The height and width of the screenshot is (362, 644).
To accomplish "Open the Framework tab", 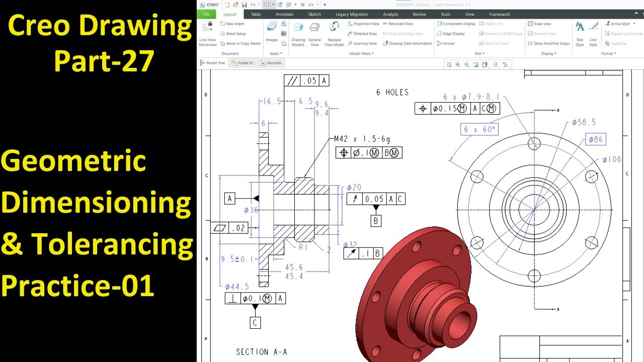I will pyautogui.click(x=499, y=14).
